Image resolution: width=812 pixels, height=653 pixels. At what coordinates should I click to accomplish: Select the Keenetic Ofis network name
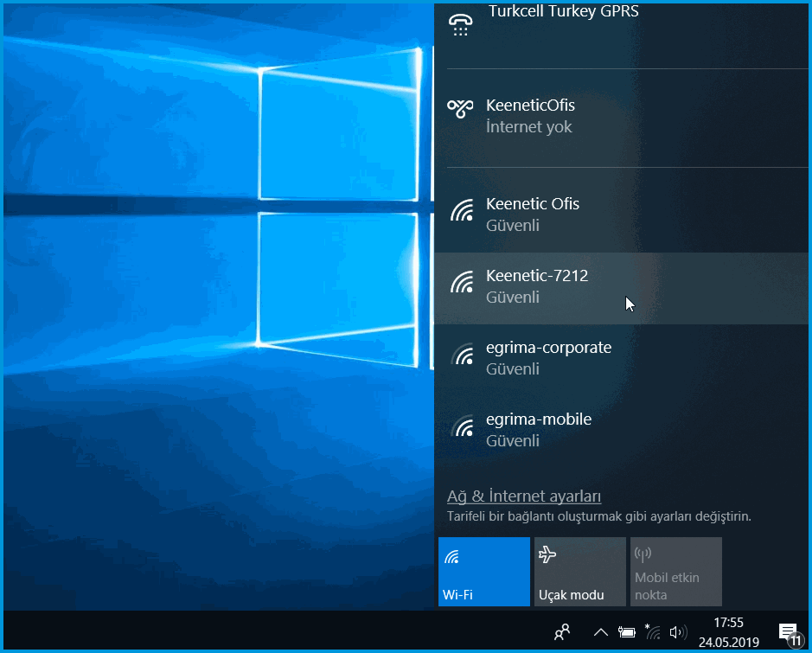[533, 204]
